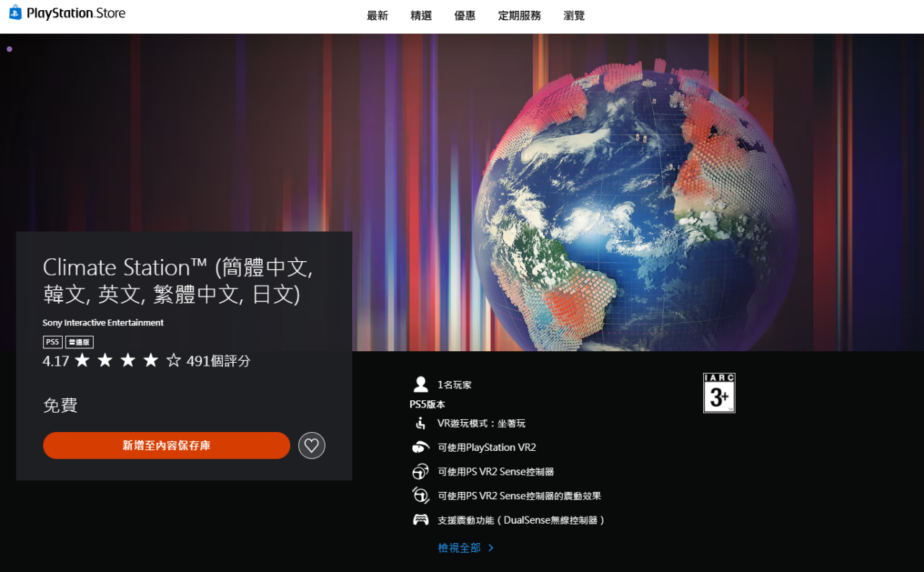Click the VR seated play mode icon
Viewport: 924px width, 572px height.
[x=420, y=423]
